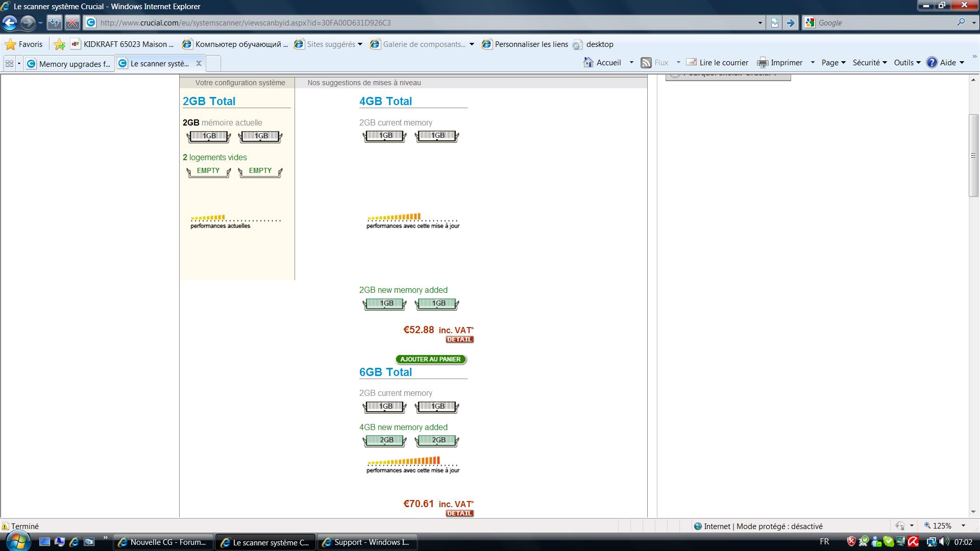Image resolution: width=980 pixels, height=551 pixels.
Task: Switch to Memory upgrades tab
Action: point(69,64)
